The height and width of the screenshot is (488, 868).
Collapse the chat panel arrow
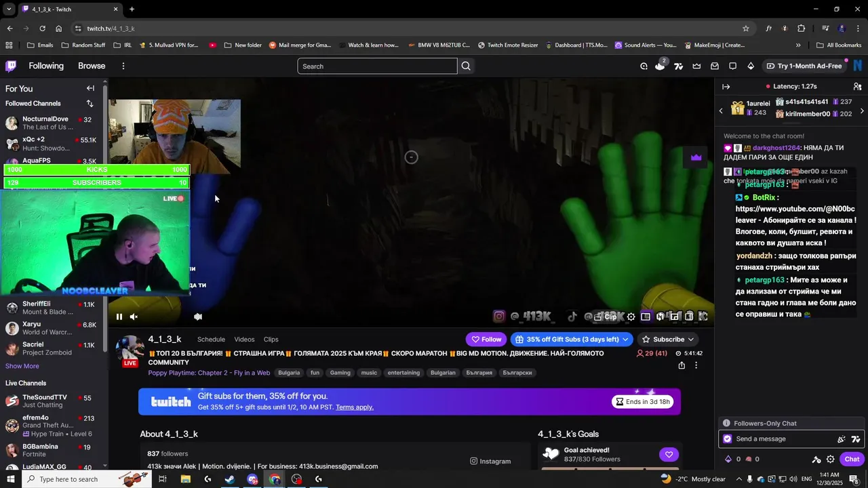pyautogui.click(x=726, y=87)
